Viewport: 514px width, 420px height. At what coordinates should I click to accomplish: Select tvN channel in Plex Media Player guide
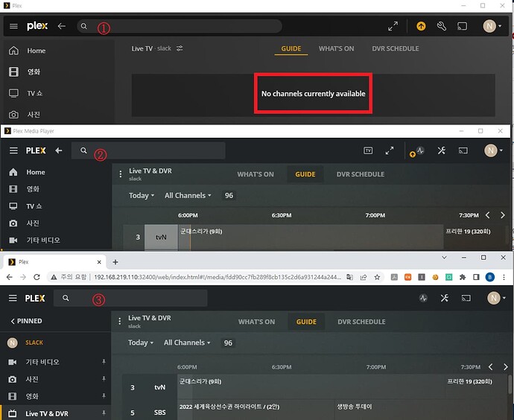pos(161,238)
